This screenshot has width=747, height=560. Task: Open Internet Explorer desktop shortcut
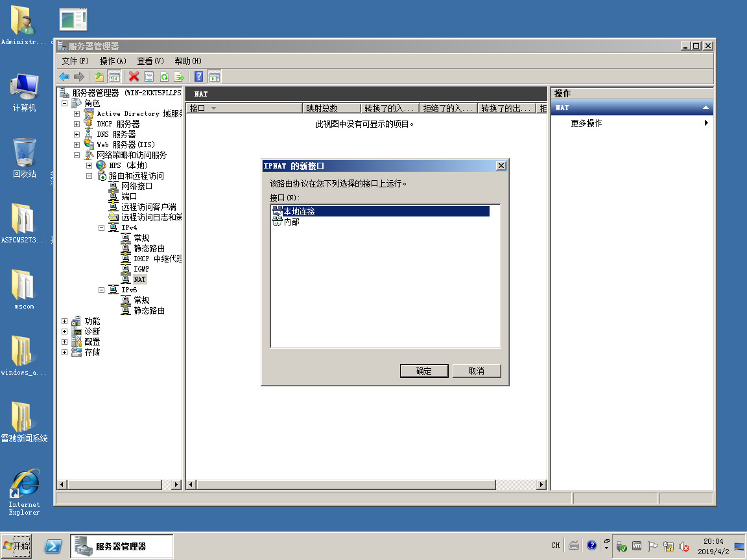(24, 493)
